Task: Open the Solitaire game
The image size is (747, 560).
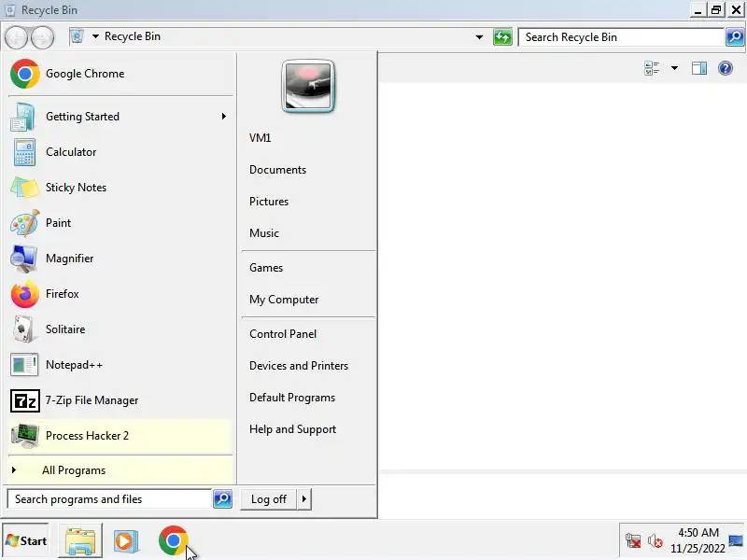Action: [x=120, y=329]
